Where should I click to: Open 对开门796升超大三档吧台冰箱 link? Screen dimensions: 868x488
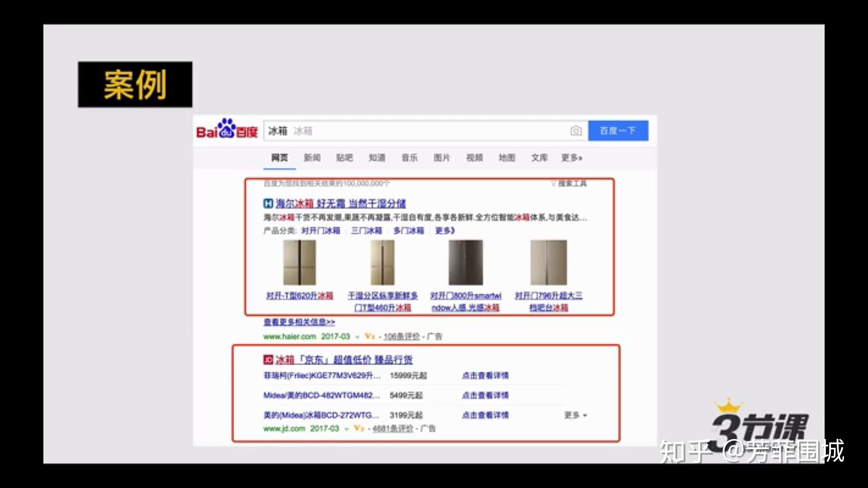(x=548, y=302)
